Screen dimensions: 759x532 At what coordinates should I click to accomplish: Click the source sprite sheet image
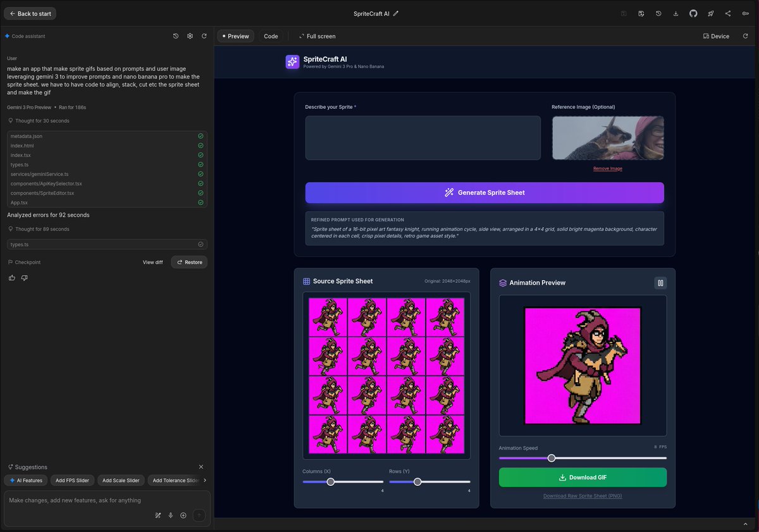(x=386, y=376)
